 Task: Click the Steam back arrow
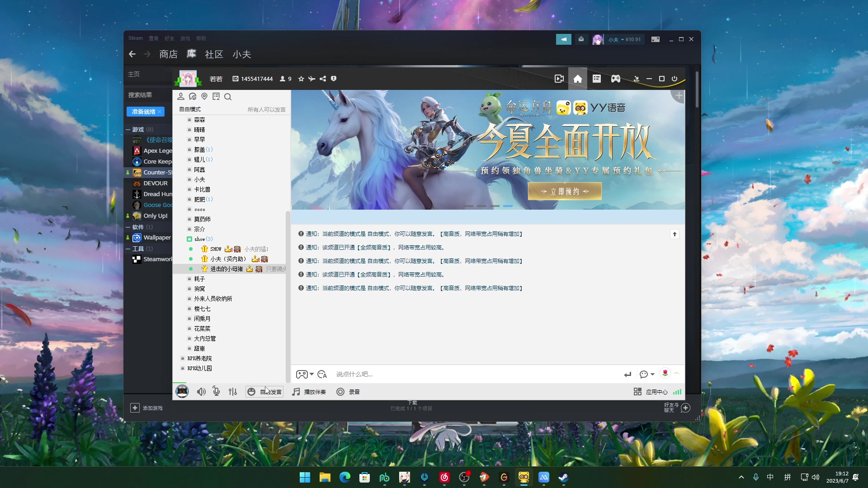coord(132,54)
